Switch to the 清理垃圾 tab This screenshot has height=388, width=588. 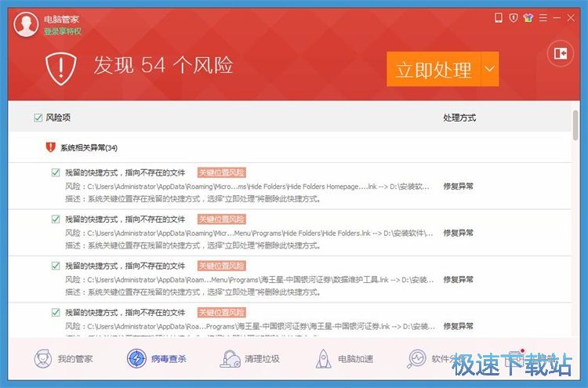tap(250, 359)
